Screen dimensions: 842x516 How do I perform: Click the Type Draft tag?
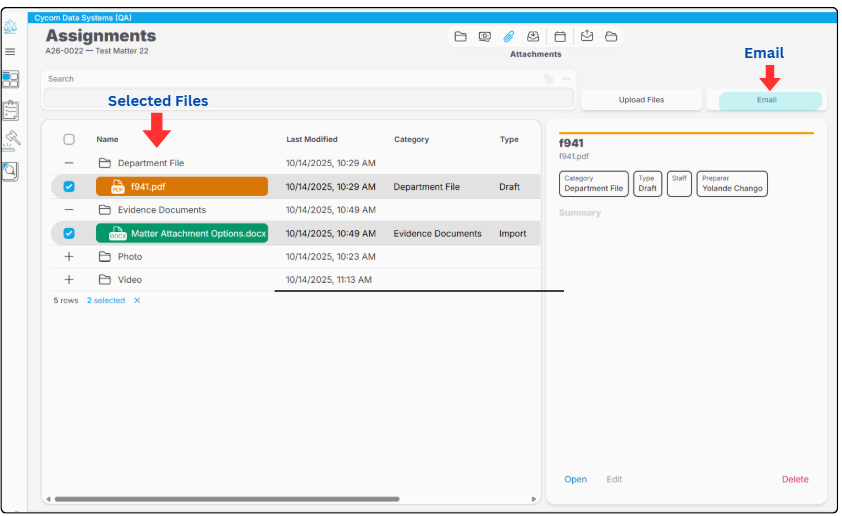pos(647,184)
